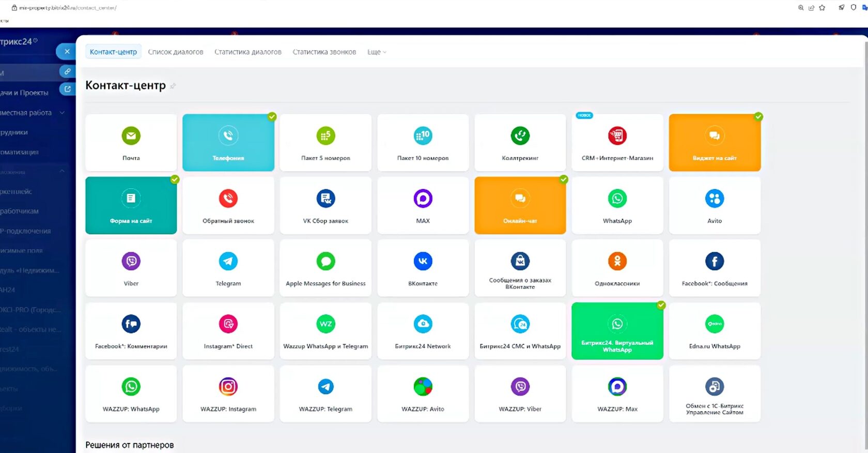Open Битрикс24 Виртуальный WhatsApp tile

click(617, 331)
